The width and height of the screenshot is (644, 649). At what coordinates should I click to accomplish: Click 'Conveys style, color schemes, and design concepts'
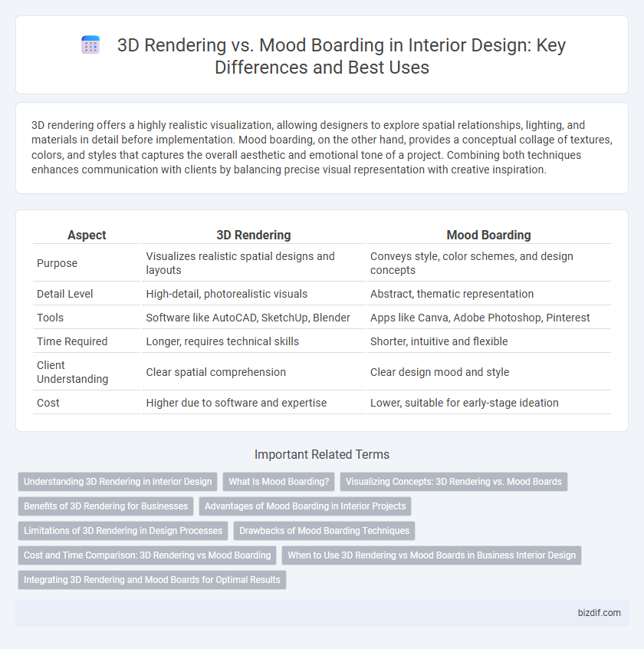click(x=488, y=263)
